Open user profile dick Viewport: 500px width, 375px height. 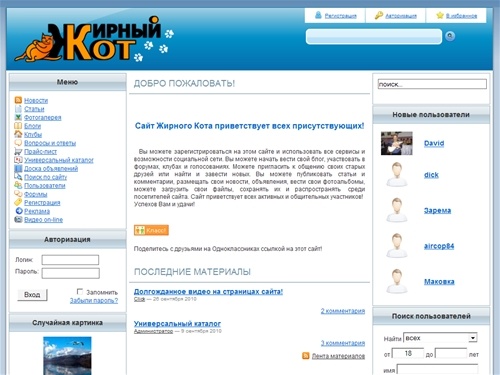tap(431, 175)
